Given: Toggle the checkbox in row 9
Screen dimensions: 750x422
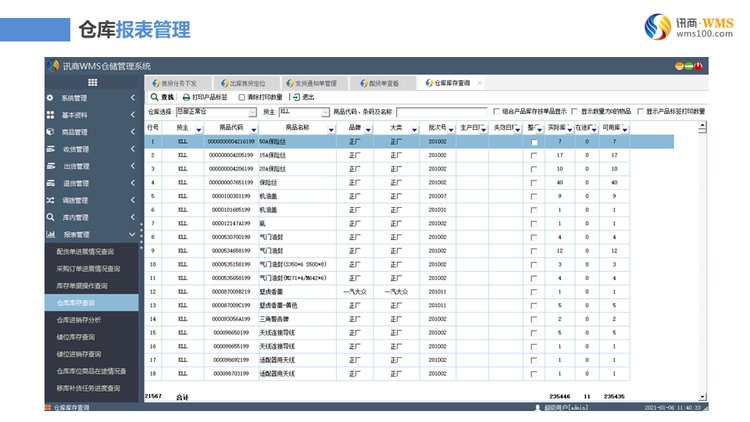Looking at the screenshot, I should pos(534,251).
